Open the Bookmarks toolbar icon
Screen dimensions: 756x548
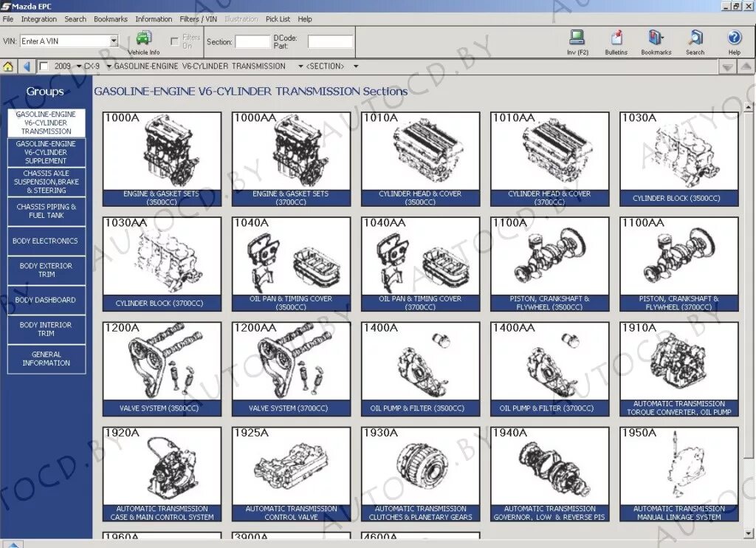656,38
